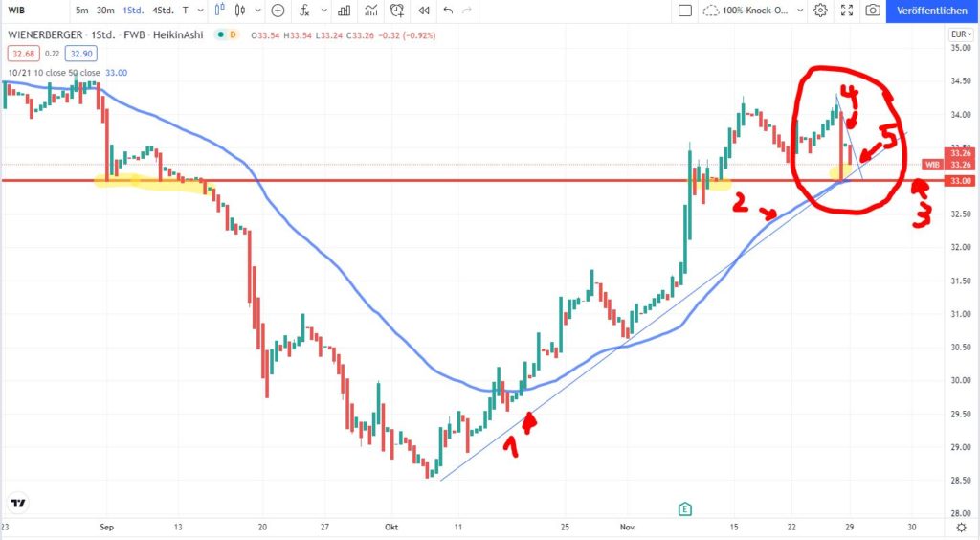980x540 pixels.
Task: Click the green market status dot
Action: pyautogui.click(x=219, y=35)
